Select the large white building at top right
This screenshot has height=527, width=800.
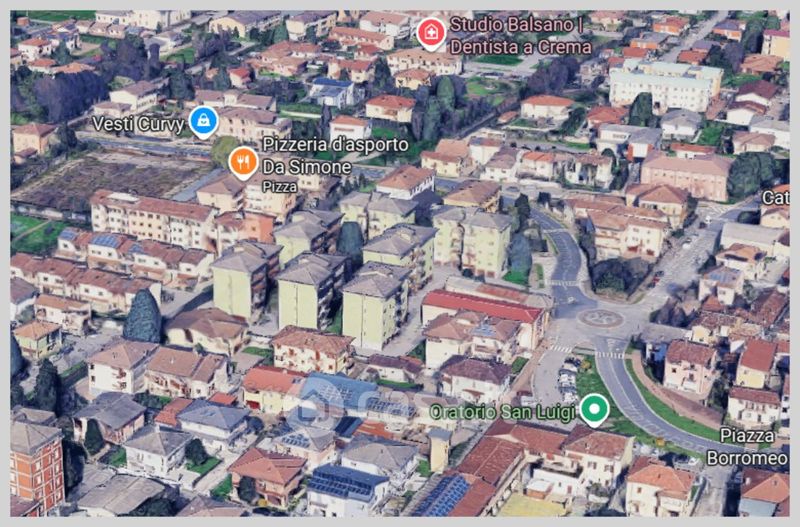pyautogui.click(x=664, y=84)
